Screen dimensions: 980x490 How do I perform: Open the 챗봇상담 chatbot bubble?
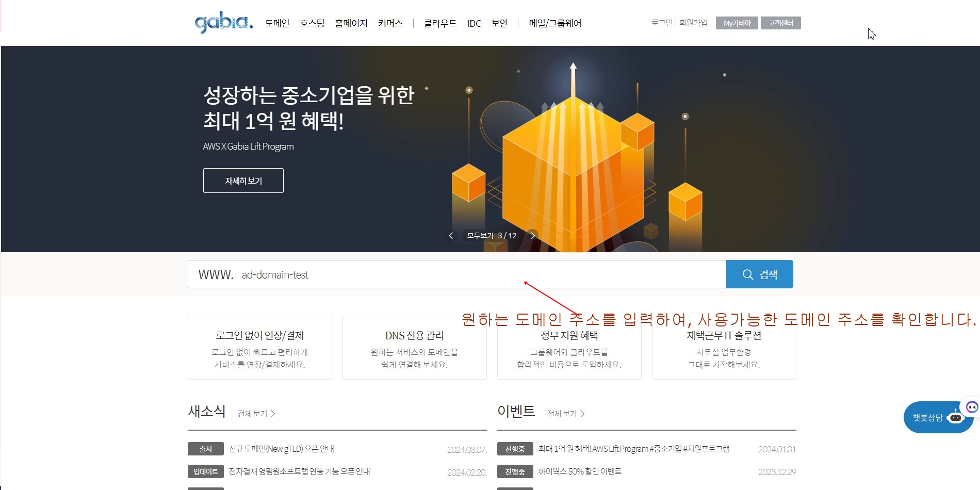coord(938,417)
